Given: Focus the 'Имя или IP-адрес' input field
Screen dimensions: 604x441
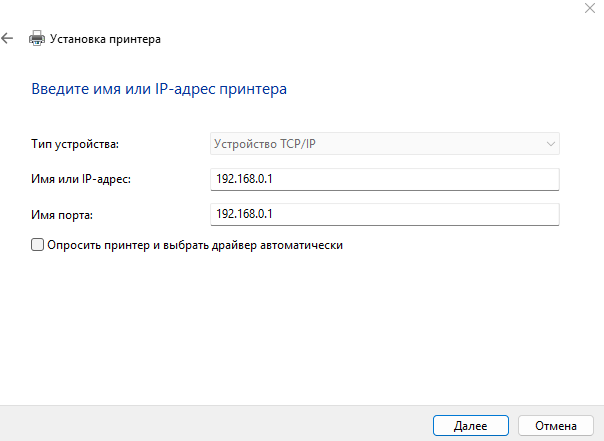Looking at the screenshot, I should [x=384, y=179].
